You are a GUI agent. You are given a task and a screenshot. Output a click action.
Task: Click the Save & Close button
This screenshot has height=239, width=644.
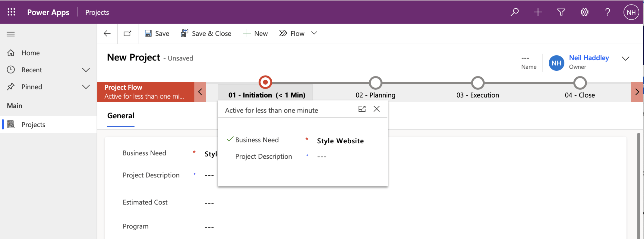(206, 33)
